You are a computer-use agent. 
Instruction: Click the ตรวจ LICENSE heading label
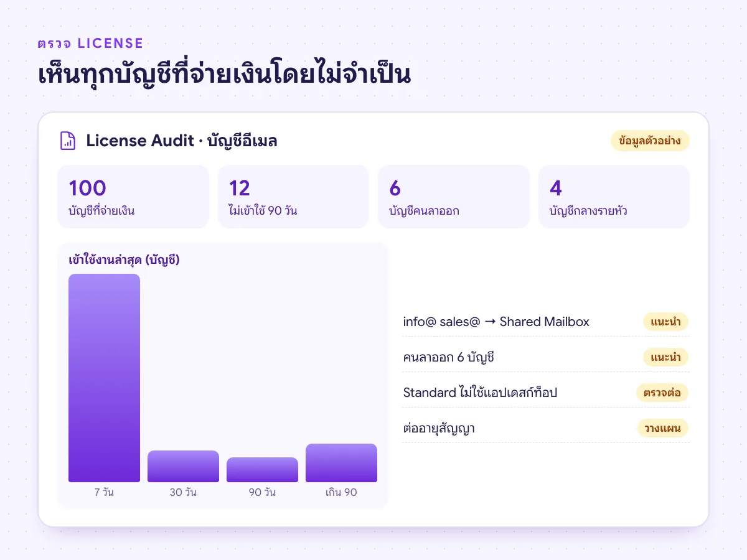click(90, 44)
